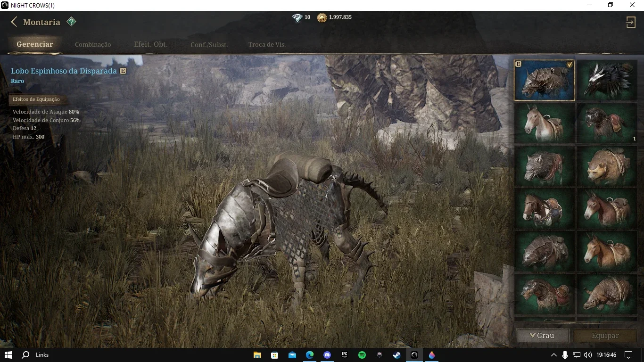The width and height of the screenshot is (644, 362).
Task: Click the Raro rarity label
Action: 17,81
